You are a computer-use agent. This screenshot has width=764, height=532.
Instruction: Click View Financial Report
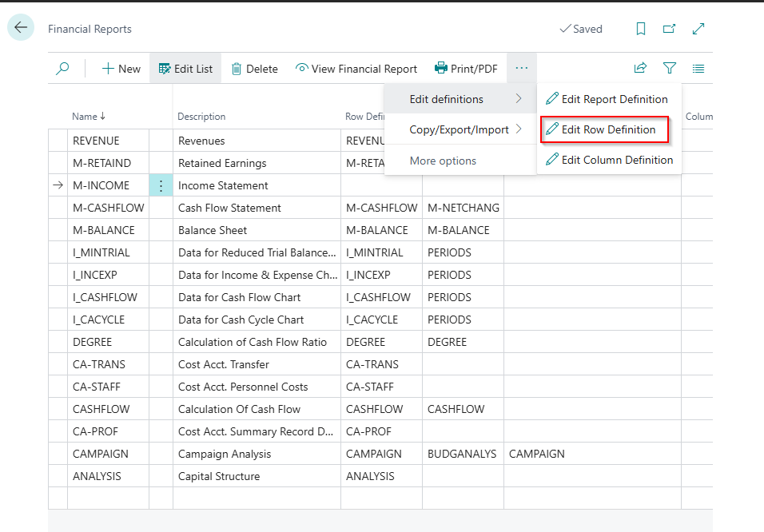356,69
